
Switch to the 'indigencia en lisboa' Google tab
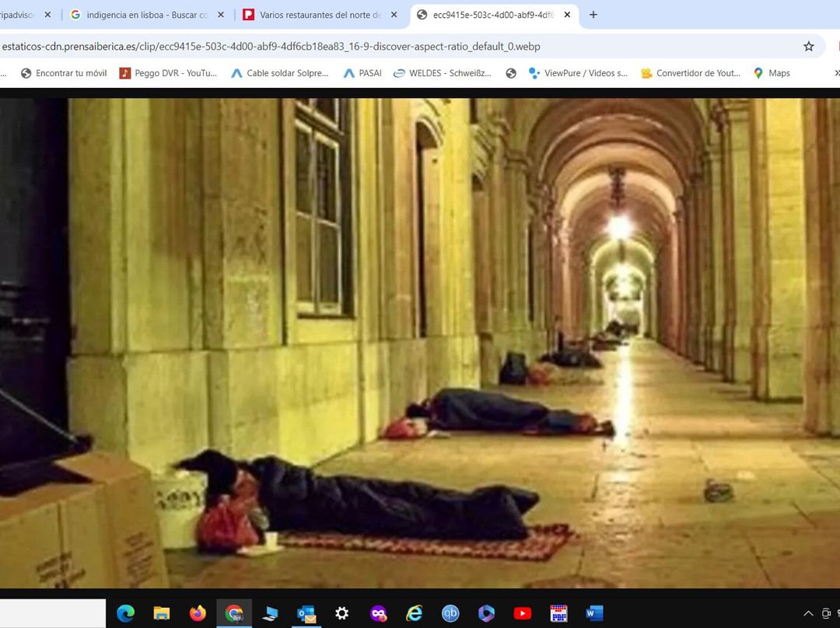140,15
